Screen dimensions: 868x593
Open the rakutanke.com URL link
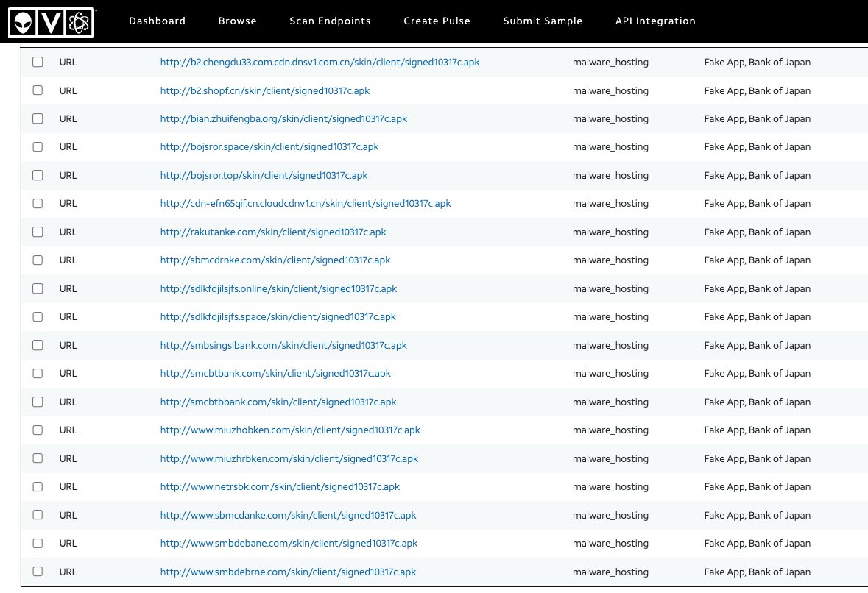pos(273,232)
